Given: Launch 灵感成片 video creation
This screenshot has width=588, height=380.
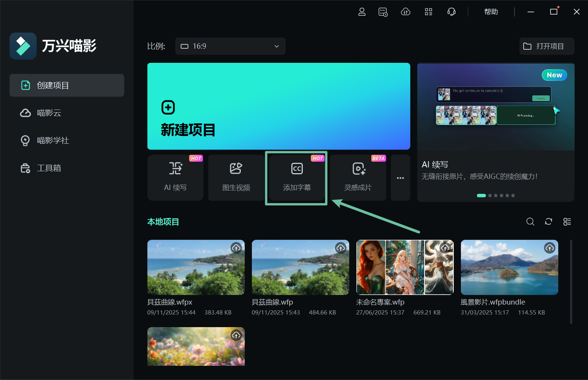Looking at the screenshot, I should click(x=358, y=178).
